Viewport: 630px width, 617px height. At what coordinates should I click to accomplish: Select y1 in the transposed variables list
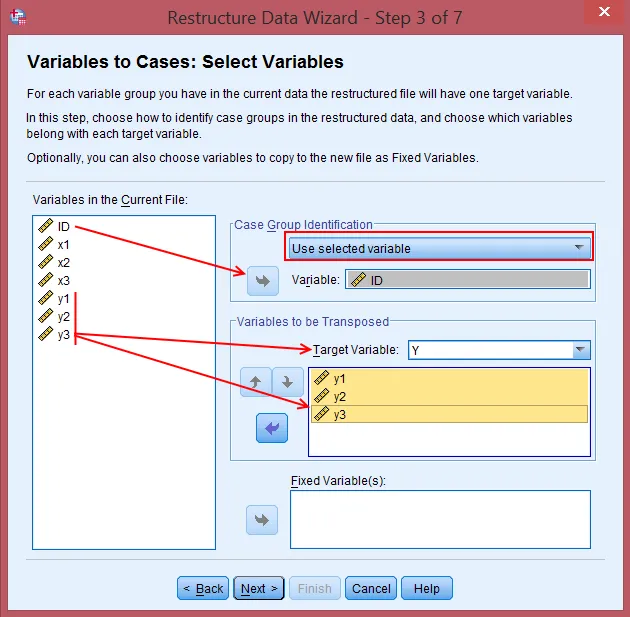341,379
